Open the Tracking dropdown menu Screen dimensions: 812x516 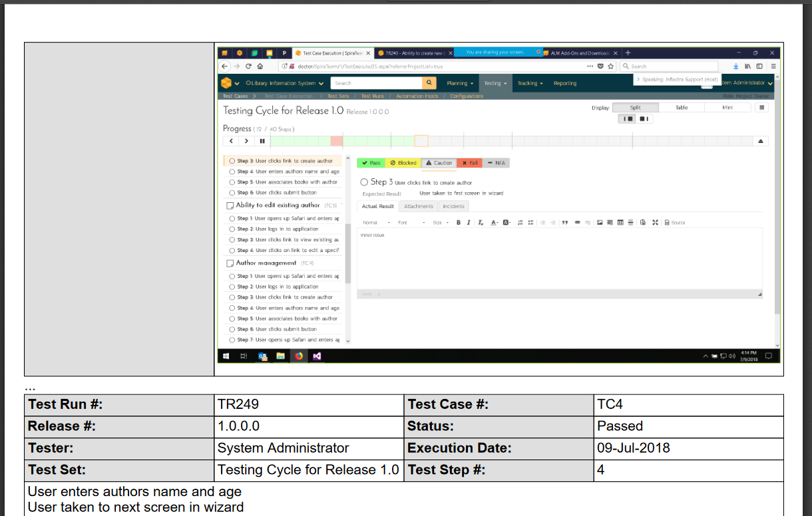click(530, 83)
